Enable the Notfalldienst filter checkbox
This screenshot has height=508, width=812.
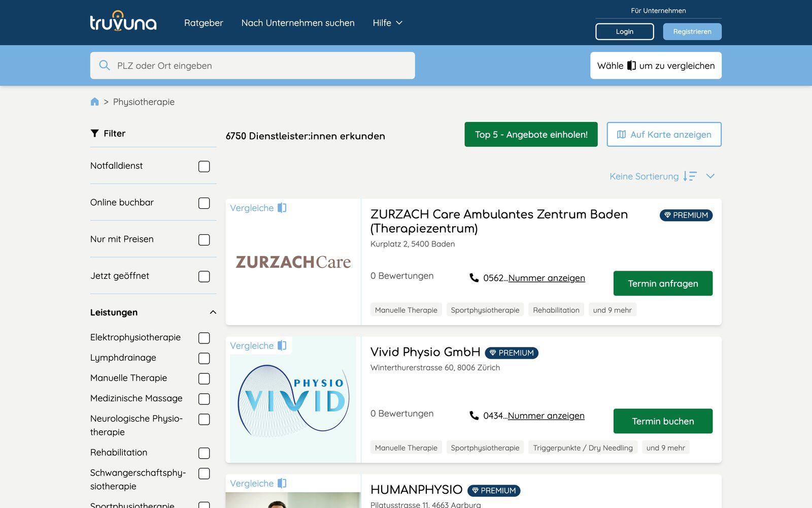point(204,166)
